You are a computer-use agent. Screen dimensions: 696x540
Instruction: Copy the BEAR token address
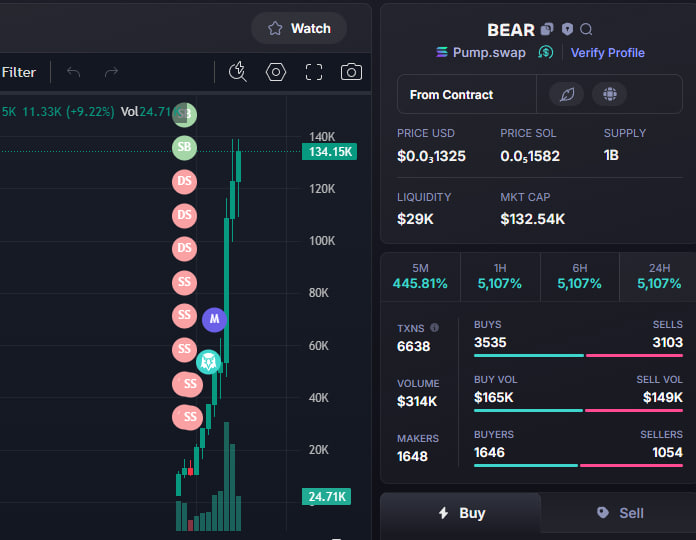(x=547, y=29)
